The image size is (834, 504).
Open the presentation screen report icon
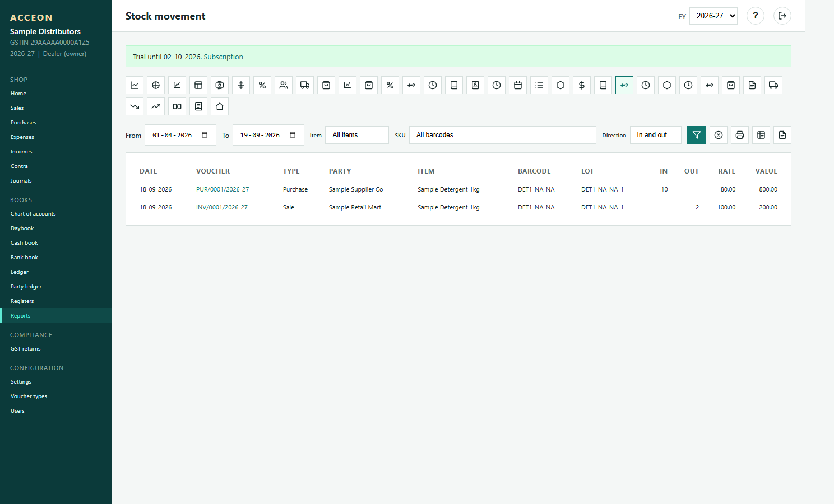[220, 85]
